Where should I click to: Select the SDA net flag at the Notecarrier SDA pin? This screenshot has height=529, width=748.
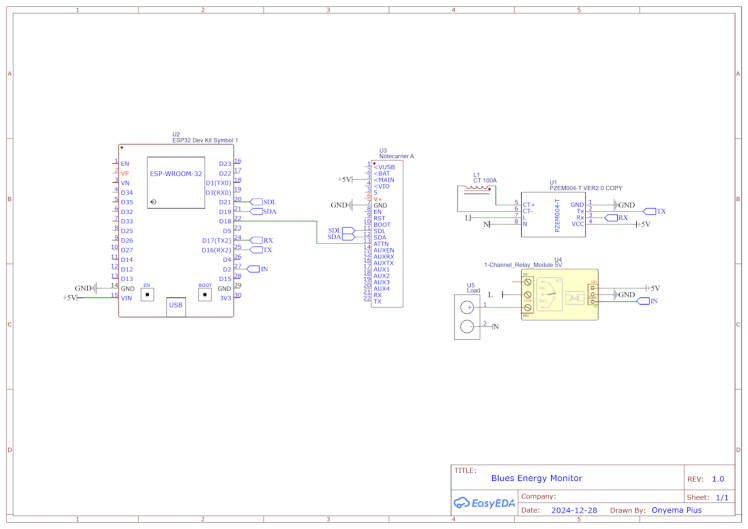pyautogui.click(x=342, y=237)
